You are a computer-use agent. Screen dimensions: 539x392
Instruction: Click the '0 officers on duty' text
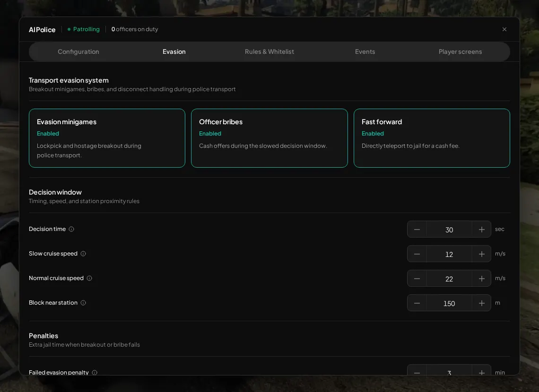point(135,29)
